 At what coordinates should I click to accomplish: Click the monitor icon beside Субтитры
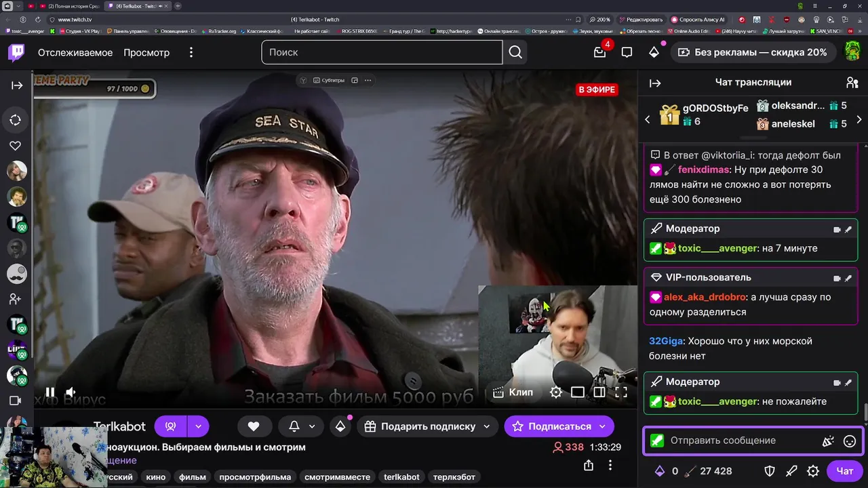coord(354,80)
